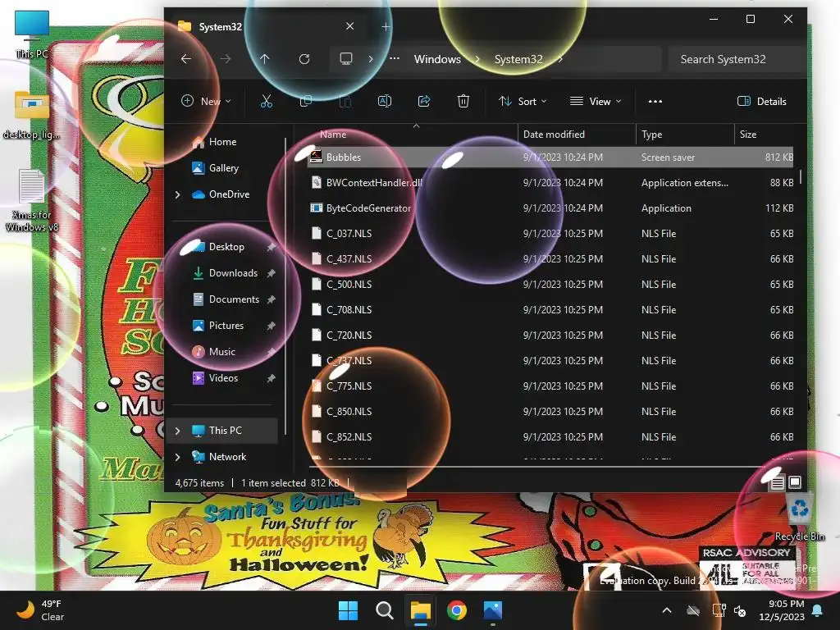Select C_852.NLS file
The height and width of the screenshot is (630, 840).
[x=550, y=437]
